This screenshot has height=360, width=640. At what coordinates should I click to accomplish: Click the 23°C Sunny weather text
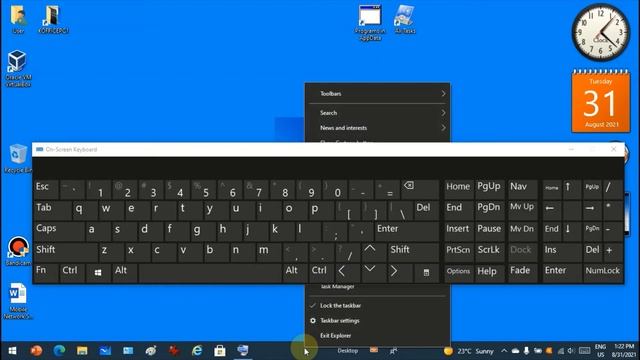[x=476, y=351]
